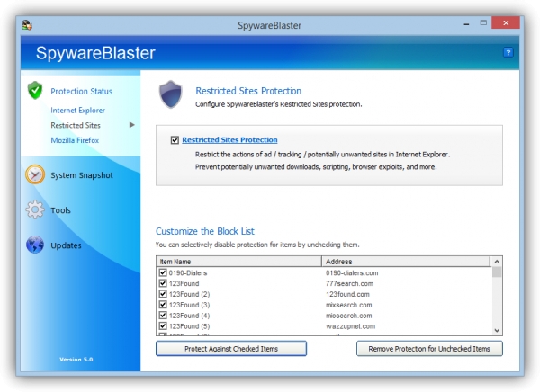This screenshot has width=540, height=392.
Task: Select the 123found.com address cell
Action: coord(347,294)
